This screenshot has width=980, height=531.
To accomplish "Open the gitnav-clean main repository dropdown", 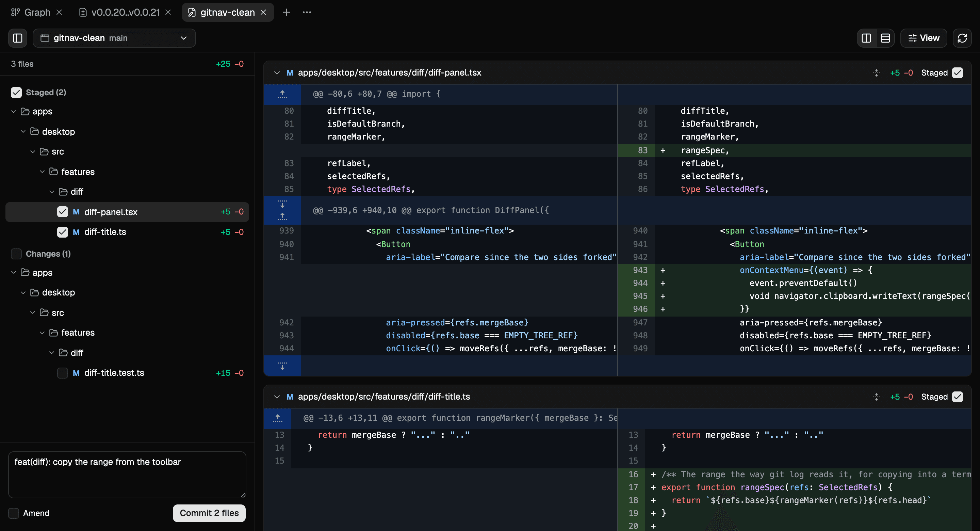I will pyautogui.click(x=114, y=38).
